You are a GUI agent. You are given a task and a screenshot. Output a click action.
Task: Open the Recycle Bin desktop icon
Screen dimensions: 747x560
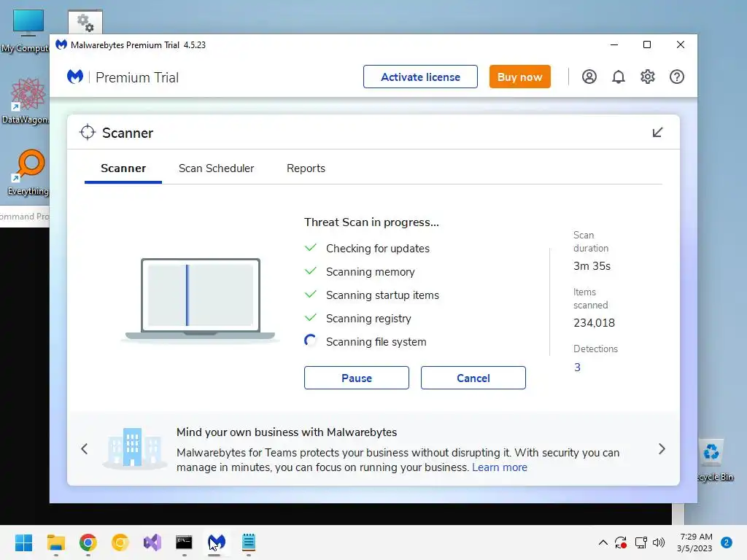[713, 461]
